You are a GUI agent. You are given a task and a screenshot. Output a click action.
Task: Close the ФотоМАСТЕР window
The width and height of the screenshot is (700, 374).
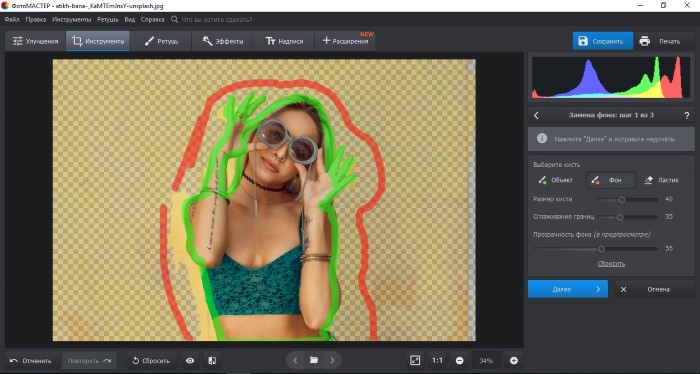click(687, 5)
